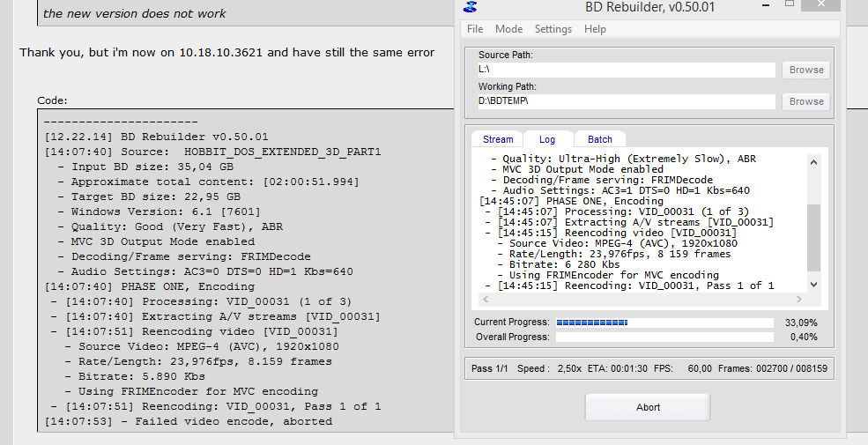Click the 'Code:' label in forum post
This screenshot has width=868, height=445.
52,100
